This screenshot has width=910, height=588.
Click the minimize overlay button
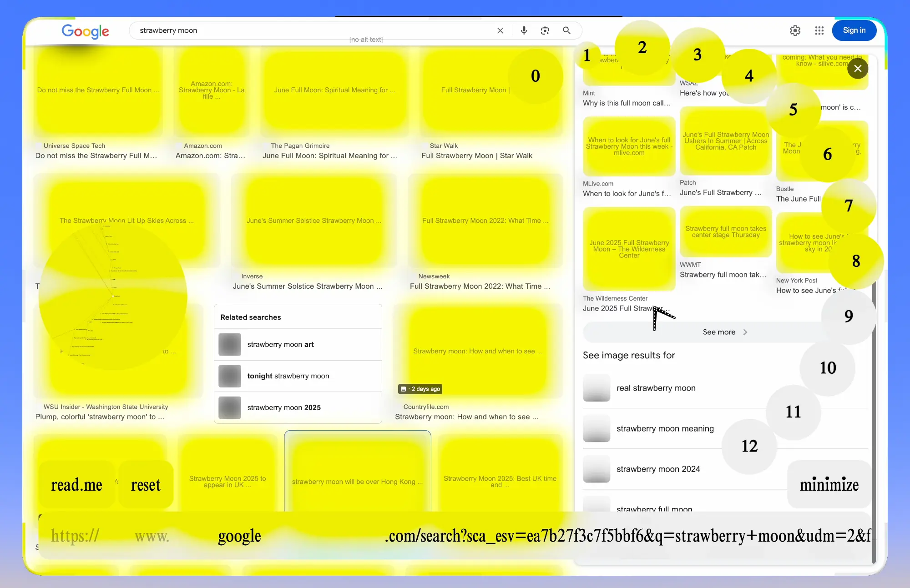click(829, 485)
